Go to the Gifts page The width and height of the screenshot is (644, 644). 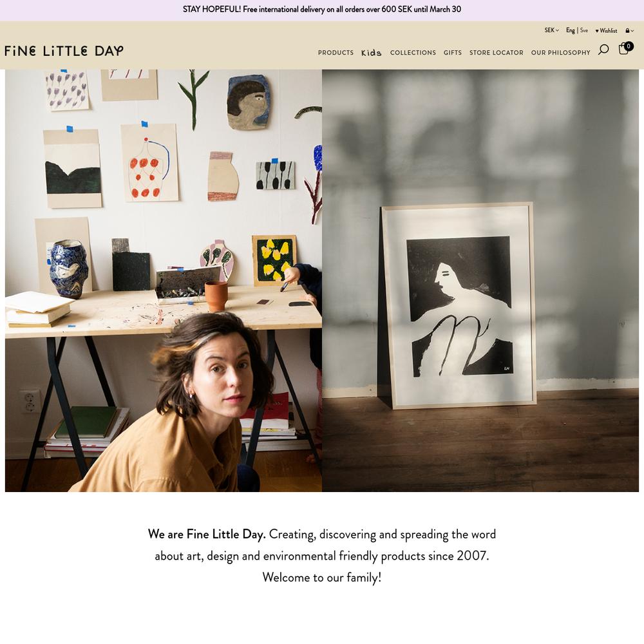[x=453, y=53]
